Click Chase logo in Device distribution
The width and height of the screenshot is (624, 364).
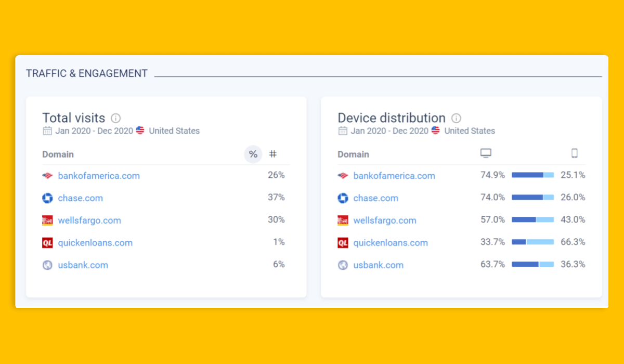[x=343, y=198]
